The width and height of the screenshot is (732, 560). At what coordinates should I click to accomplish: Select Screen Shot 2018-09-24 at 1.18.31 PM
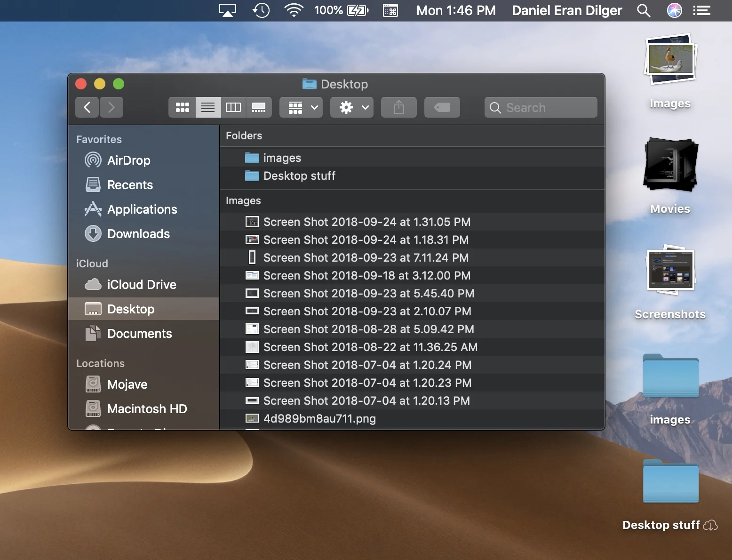click(x=413, y=240)
